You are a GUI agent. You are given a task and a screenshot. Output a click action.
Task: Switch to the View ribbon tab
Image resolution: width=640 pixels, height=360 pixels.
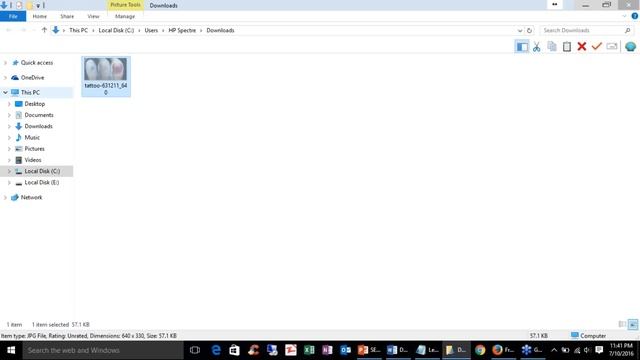coord(93,16)
